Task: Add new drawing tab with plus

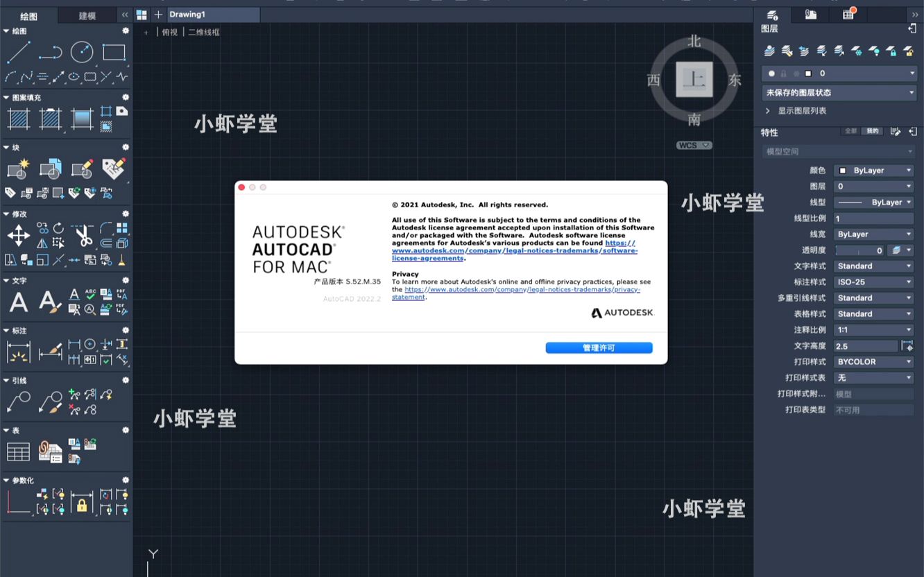Action: [158, 15]
